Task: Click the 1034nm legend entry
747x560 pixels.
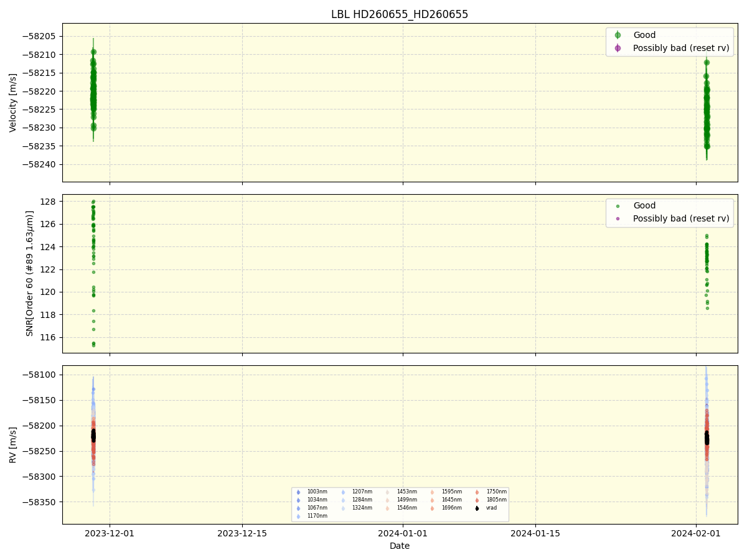Action: point(317,500)
